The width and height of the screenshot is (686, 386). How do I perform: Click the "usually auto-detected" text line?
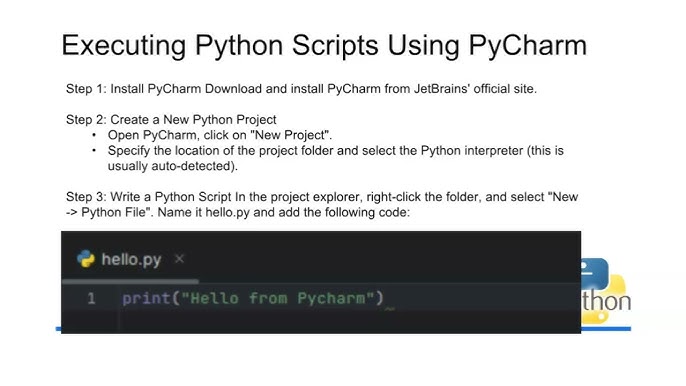(x=172, y=166)
